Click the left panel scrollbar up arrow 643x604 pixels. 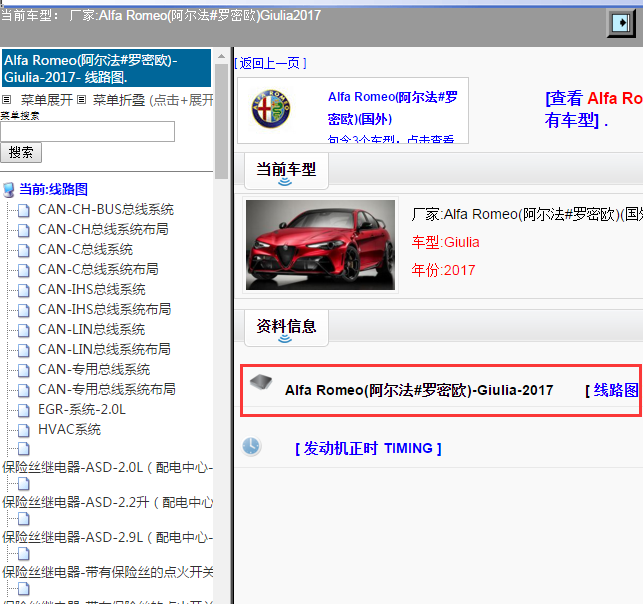click(221, 56)
